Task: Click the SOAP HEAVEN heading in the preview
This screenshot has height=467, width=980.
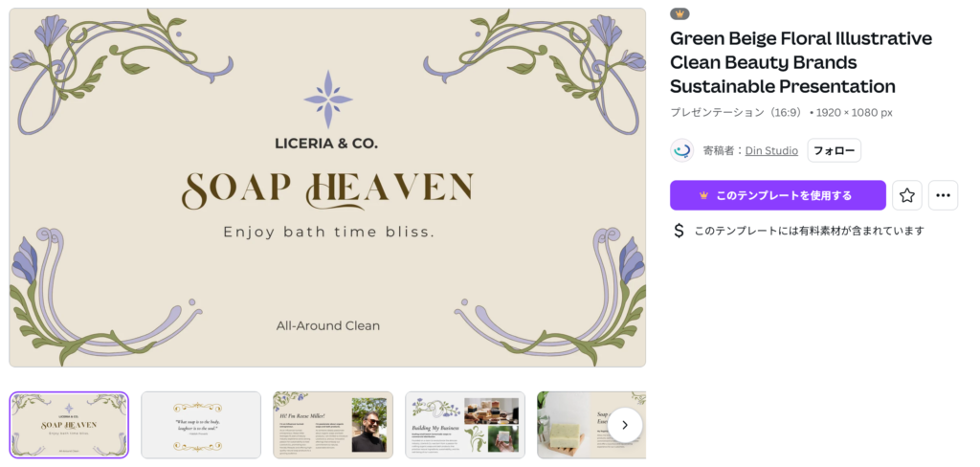Action: coord(327,189)
